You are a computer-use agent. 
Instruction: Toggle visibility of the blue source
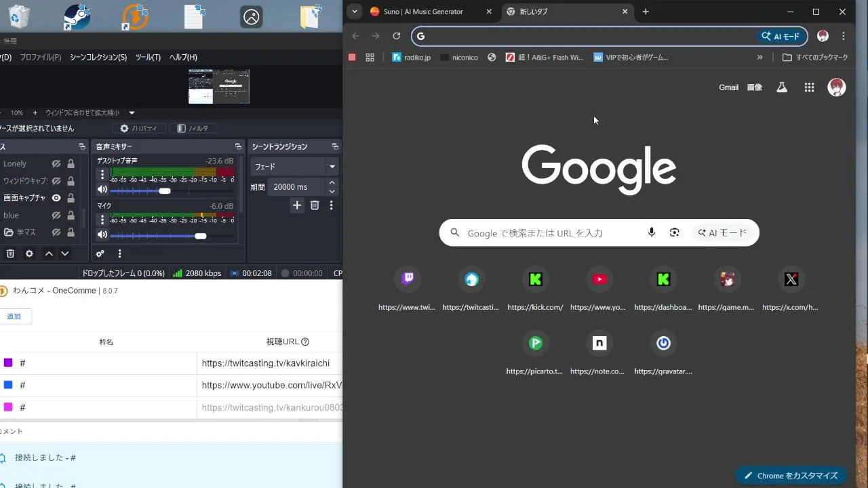tap(56, 215)
